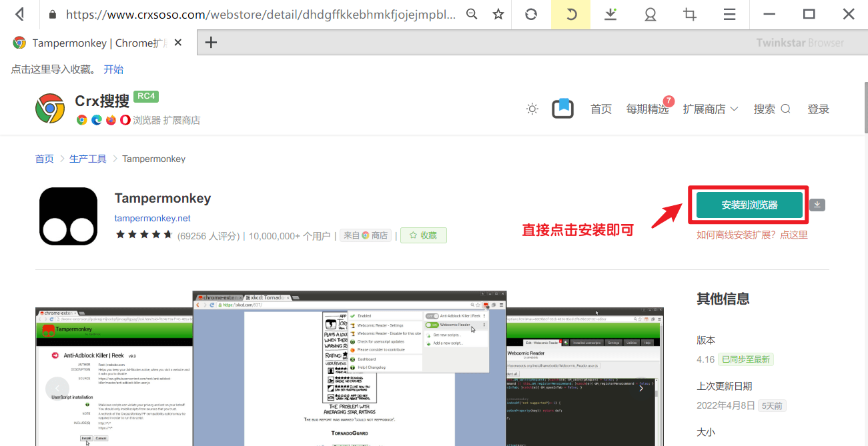Click the green 安装到浏览器 button
Viewport: 868px width, 446px height.
[749, 205]
